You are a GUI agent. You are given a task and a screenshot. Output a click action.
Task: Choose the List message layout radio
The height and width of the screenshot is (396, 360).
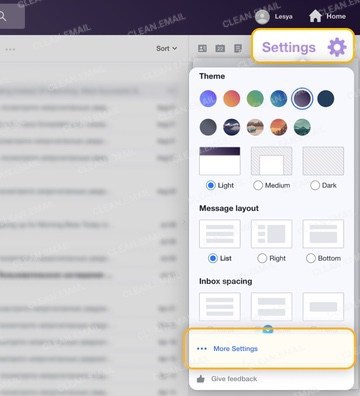213,258
